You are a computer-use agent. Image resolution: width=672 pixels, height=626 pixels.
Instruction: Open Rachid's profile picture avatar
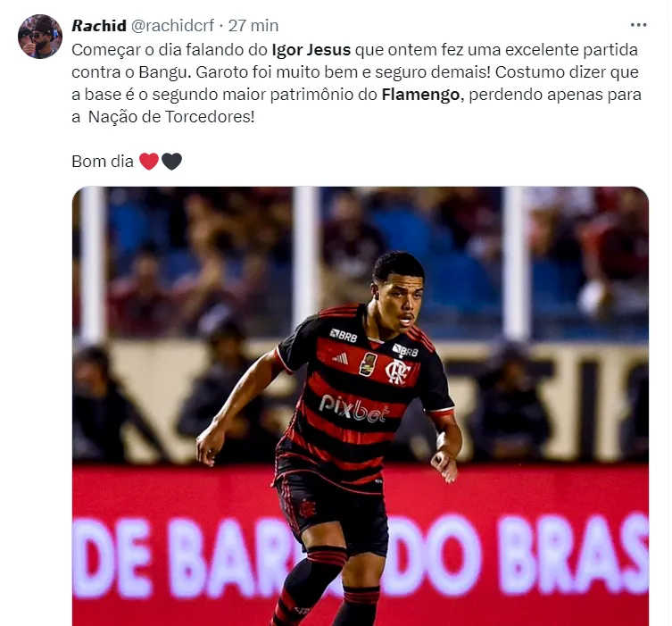coord(40,37)
